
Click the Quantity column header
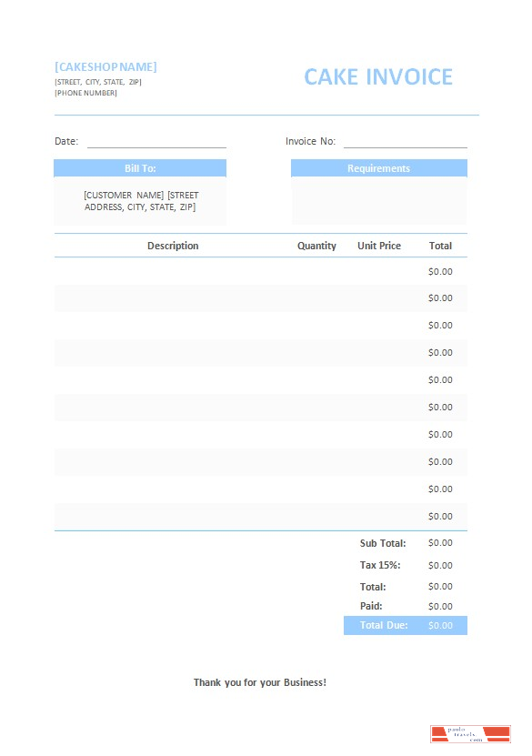point(316,246)
